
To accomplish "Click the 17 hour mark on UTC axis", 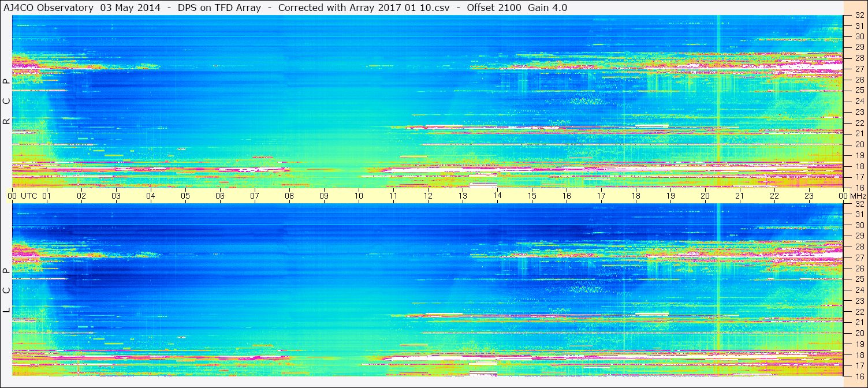I will pos(601,196).
